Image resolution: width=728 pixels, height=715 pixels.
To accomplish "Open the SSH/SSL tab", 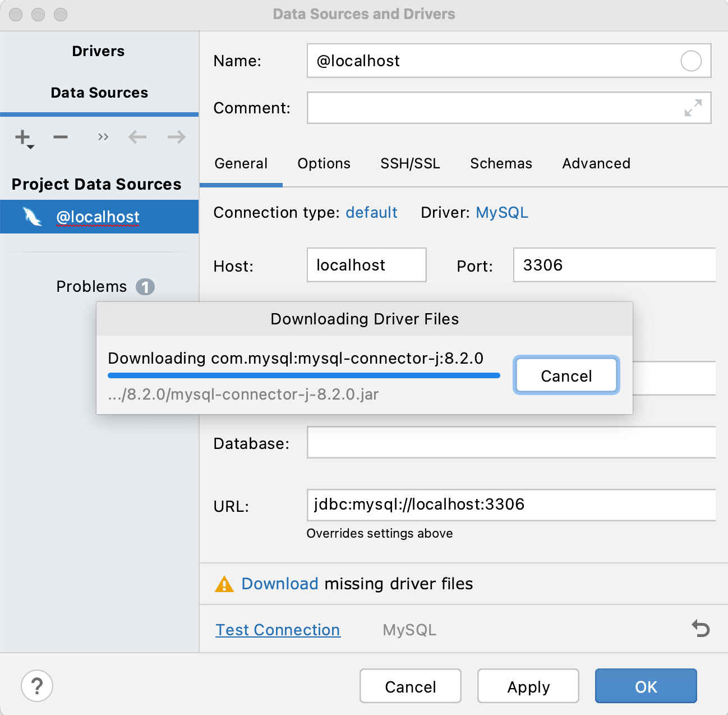I will (x=410, y=163).
